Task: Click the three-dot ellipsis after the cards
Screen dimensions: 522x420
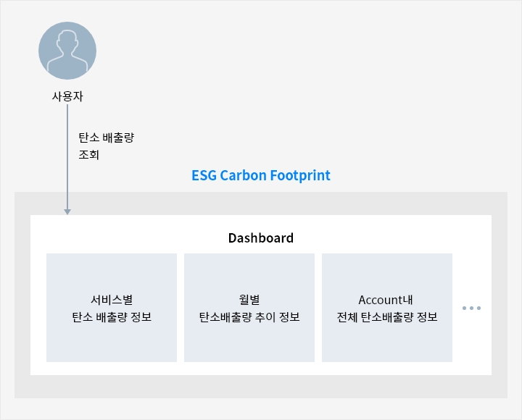Action: pyautogui.click(x=471, y=308)
